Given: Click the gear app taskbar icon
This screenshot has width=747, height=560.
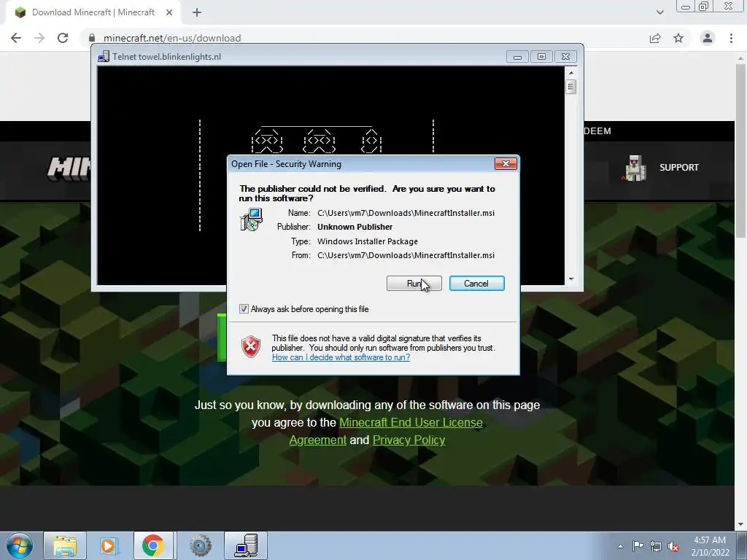Looking at the screenshot, I should click(x=200, y=545).
